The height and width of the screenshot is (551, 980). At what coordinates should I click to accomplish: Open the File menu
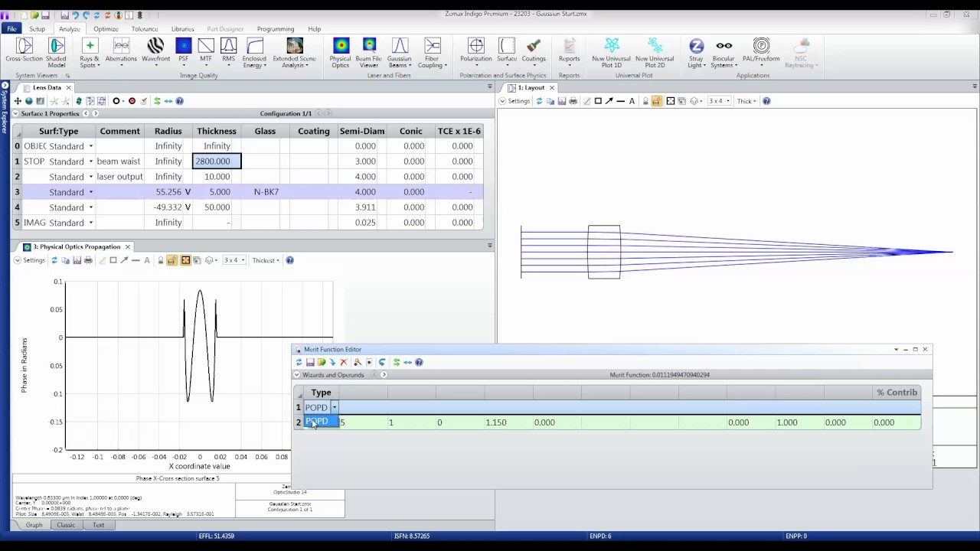click(12, 28)
